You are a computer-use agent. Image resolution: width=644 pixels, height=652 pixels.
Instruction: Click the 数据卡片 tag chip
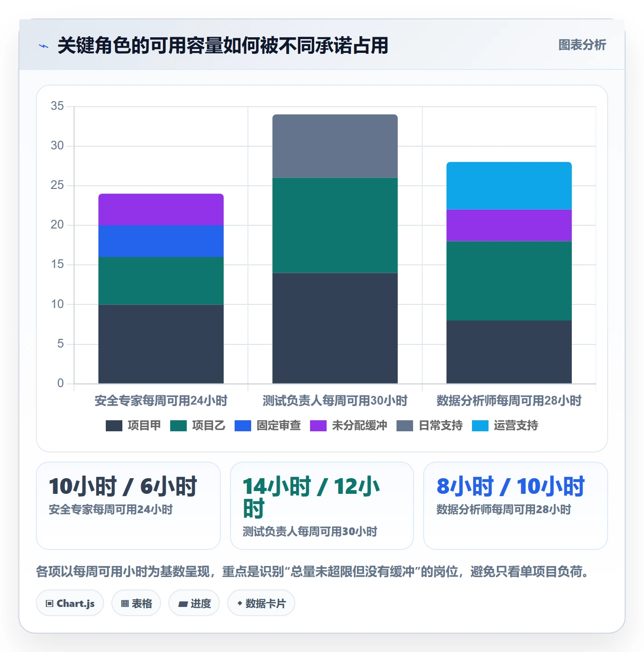coord(261,603)
